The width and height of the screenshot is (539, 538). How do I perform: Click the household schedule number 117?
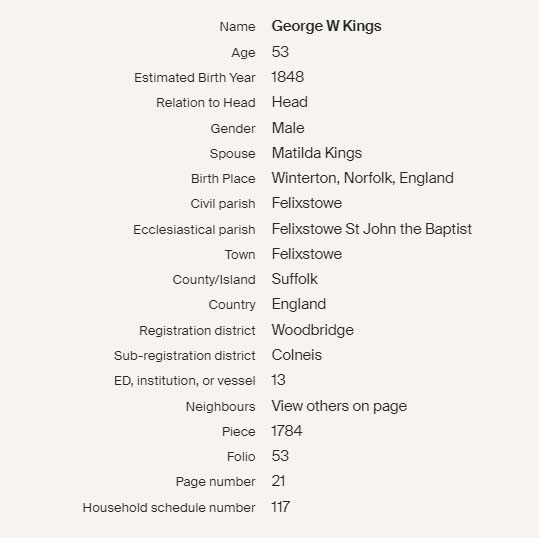(x=280, y=507)
